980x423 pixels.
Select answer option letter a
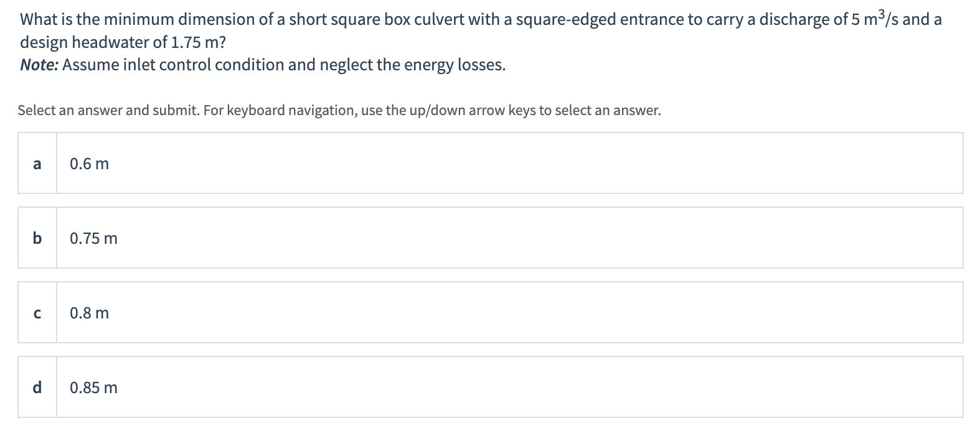(x=37, y=164)
